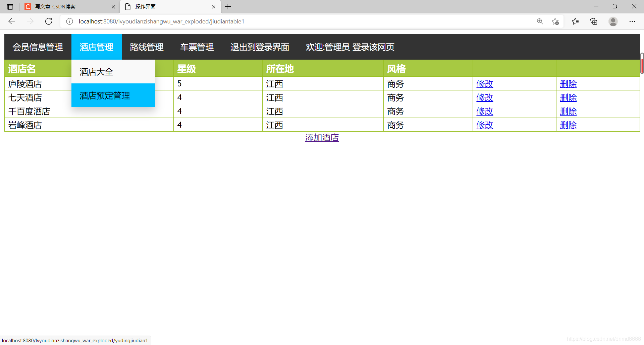
Task: Choose 酒店预定管理 from the dropdown
Action: 113,95
